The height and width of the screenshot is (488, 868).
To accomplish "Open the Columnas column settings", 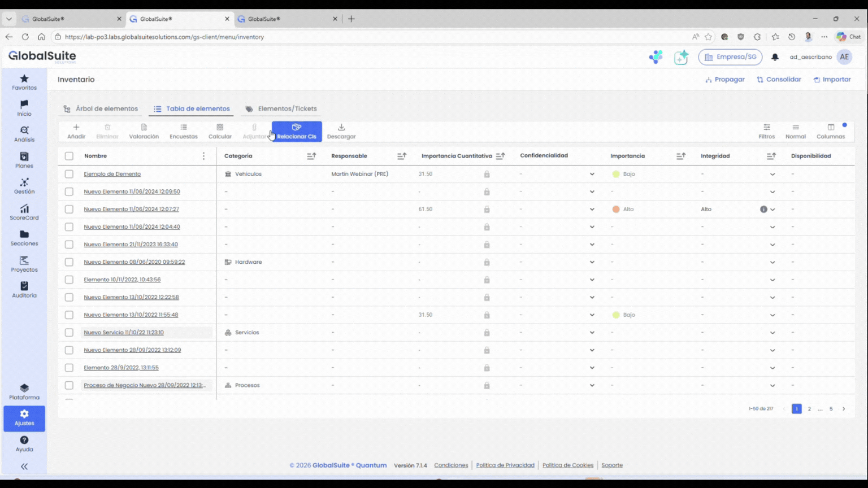I will pos(830,128).
